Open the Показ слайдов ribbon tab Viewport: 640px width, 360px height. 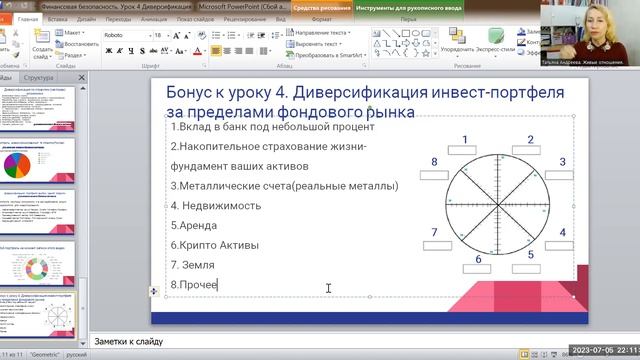(196, 19)
